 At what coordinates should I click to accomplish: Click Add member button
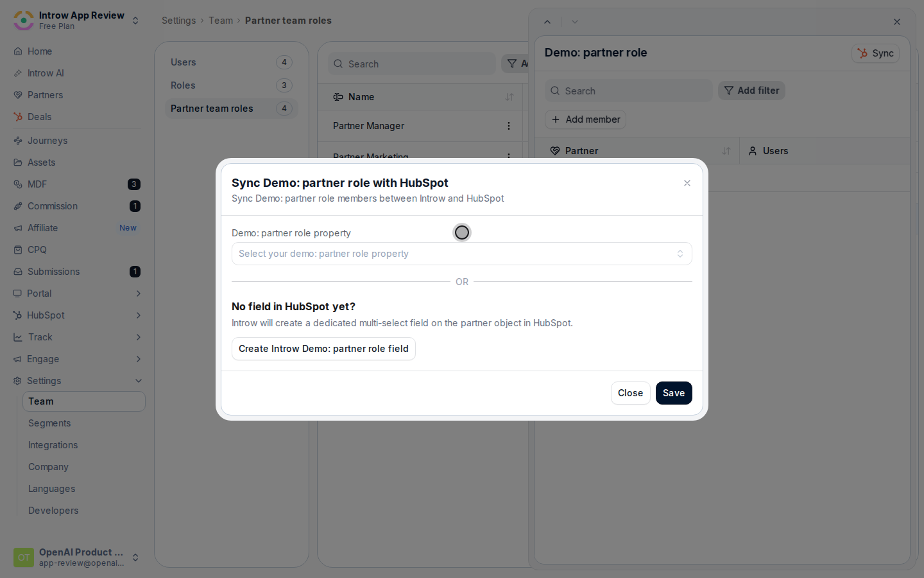[x=586, y=119]
